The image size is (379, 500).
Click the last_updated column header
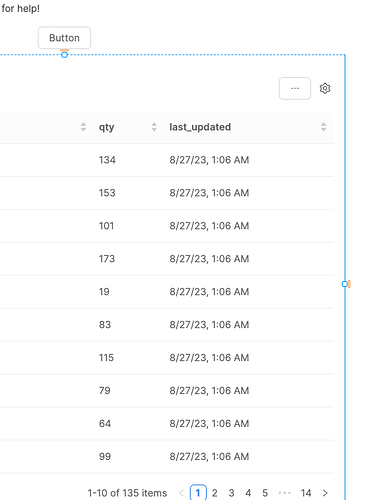tap(200, 127)
